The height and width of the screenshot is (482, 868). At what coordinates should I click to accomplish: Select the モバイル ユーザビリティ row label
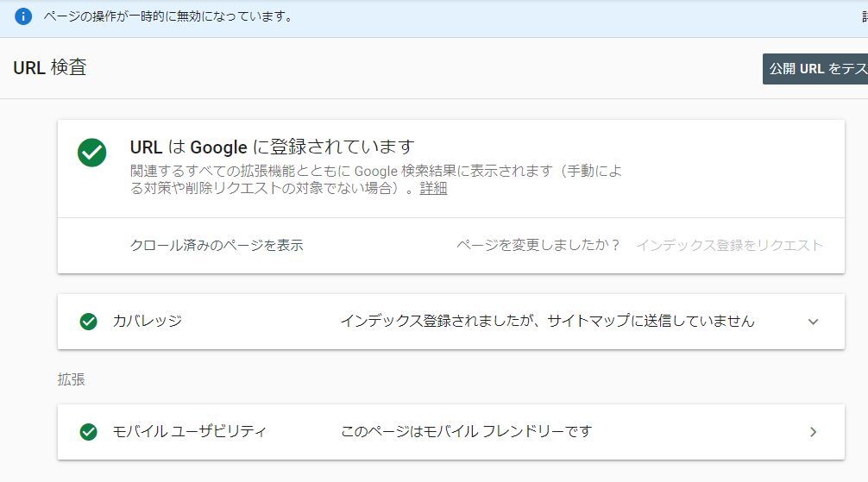point(189,431)
